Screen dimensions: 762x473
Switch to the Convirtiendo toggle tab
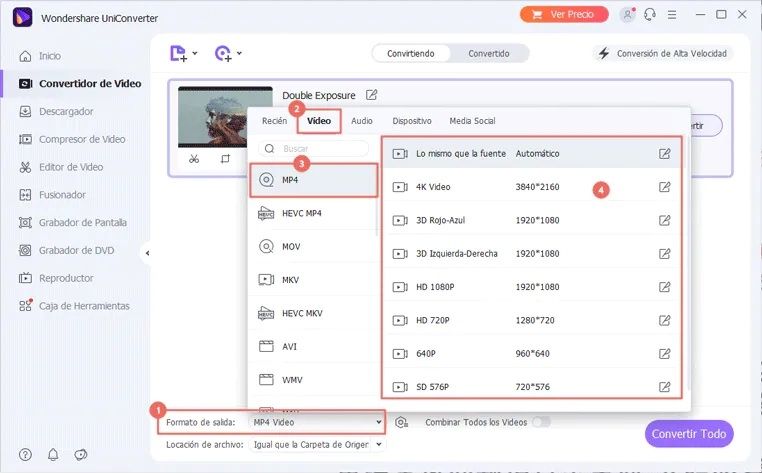coord(410,53)
